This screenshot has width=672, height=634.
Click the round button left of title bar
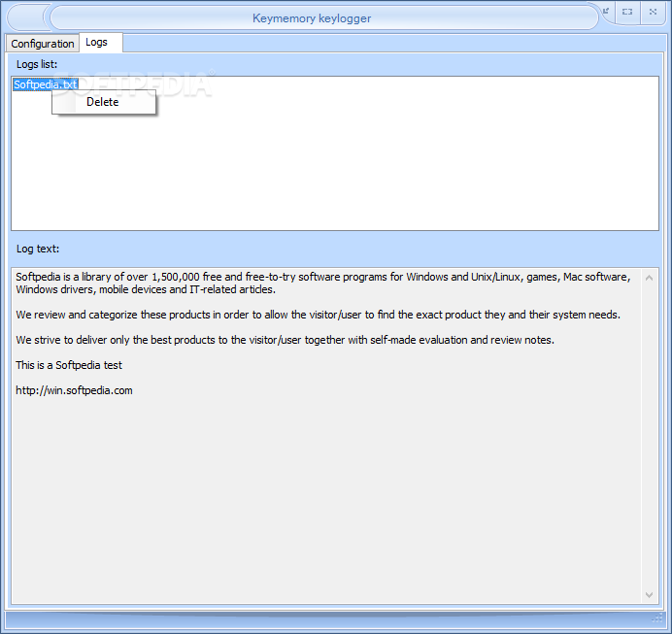25,18
